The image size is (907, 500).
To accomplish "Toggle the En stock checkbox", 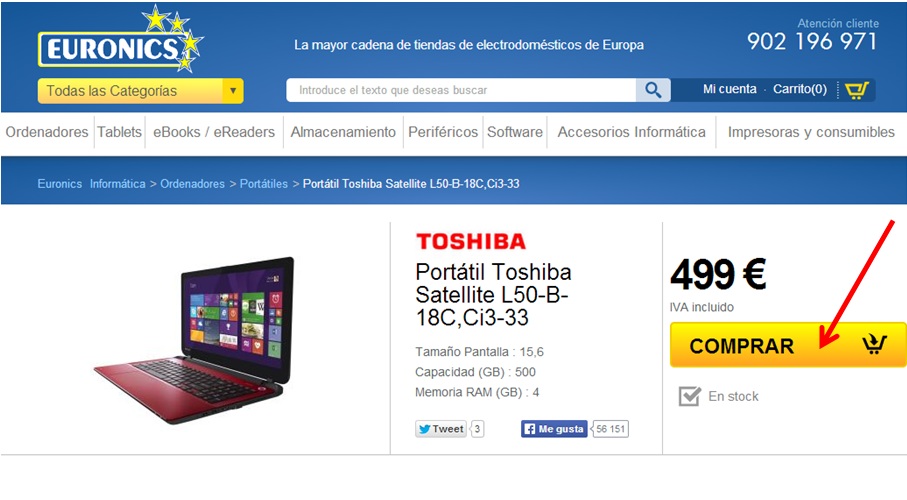I will 690,396.
